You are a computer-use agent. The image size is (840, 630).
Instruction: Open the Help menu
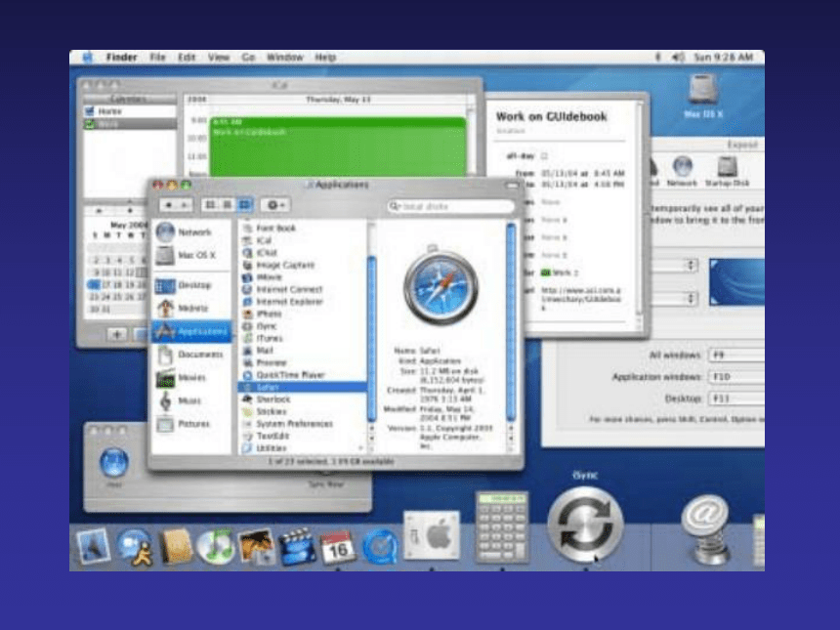tap(325, 58)
